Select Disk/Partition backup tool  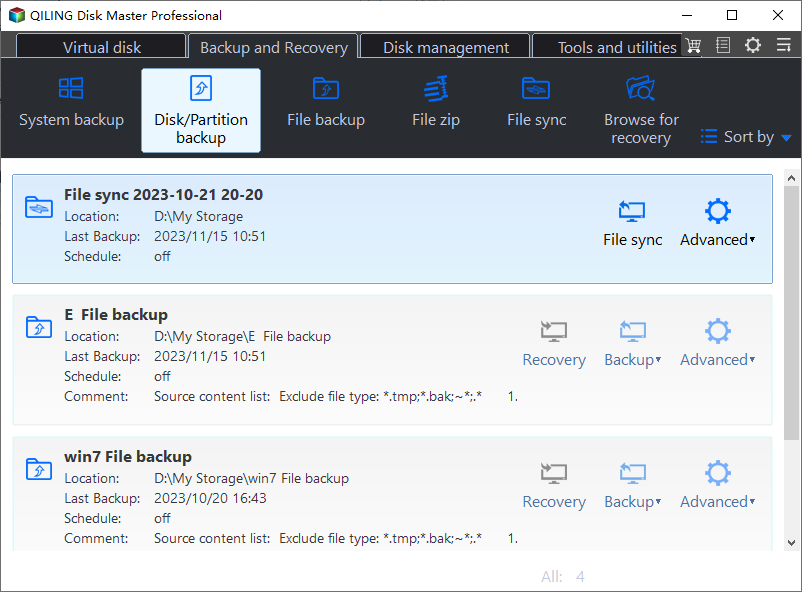click(201, 110)
